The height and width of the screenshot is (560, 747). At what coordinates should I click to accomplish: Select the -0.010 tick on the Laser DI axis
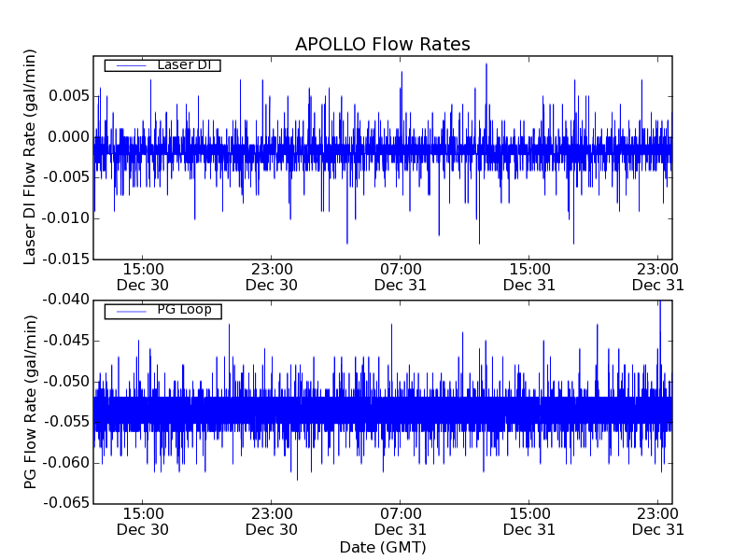click(66, 218)
